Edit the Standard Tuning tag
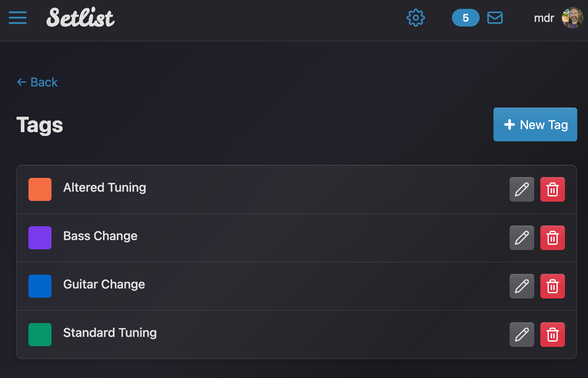Image resolution: width=588 pixels, height=378 pixels. [522, 335]
